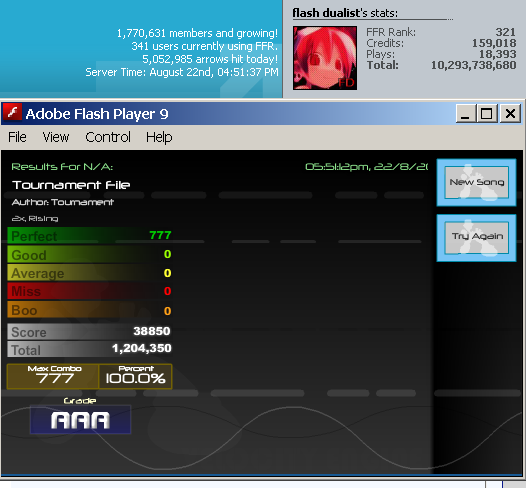Viewport: 526px width, 488px height.
Task: Click the AAA grade badge
Action: click(80, 420)
